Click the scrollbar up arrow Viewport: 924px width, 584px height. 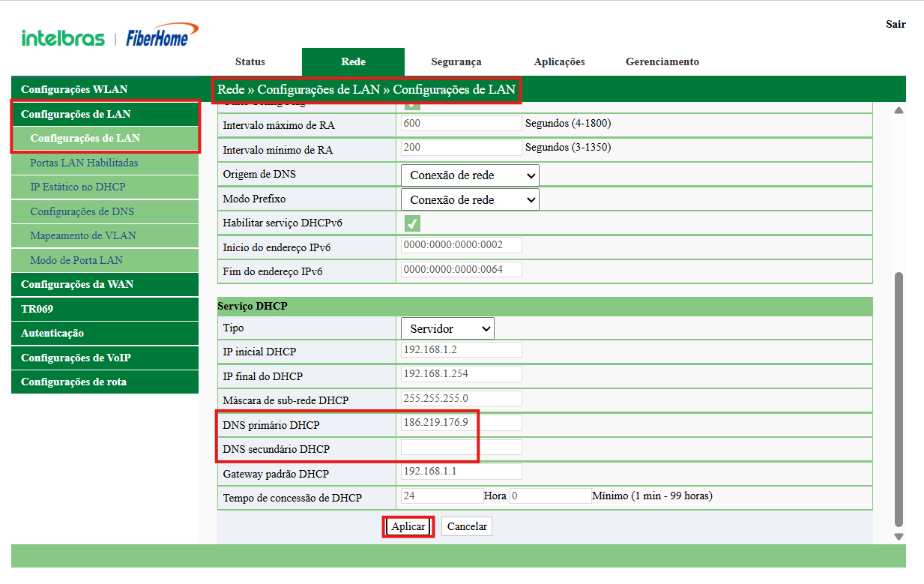click(x=899, y=111)
